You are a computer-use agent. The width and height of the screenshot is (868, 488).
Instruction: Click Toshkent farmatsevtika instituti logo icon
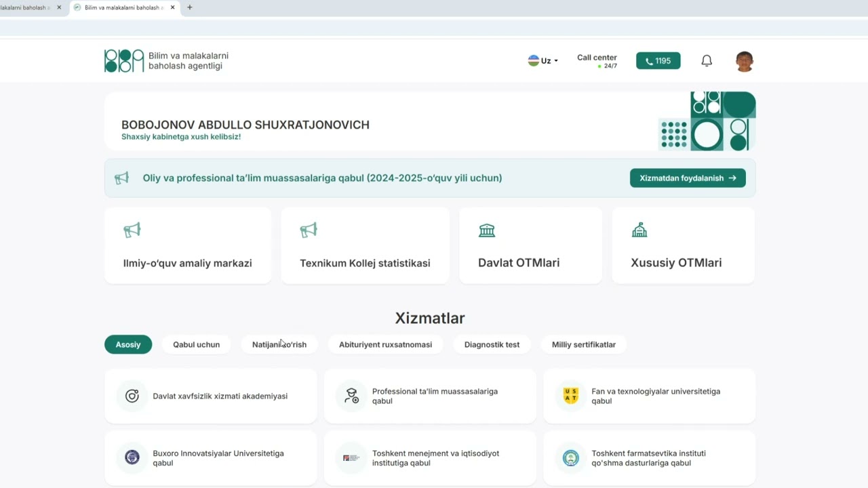[x=571, y=457]
